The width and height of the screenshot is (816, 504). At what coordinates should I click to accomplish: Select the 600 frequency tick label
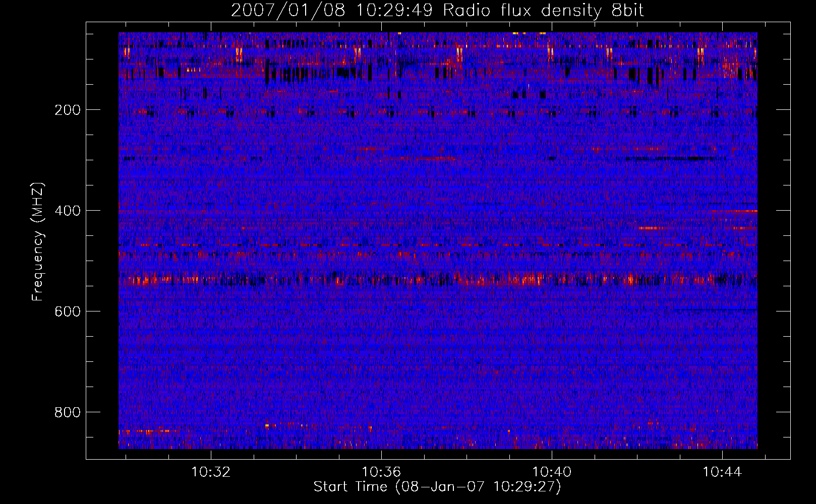pyautogui.click(x=68, y=311)
